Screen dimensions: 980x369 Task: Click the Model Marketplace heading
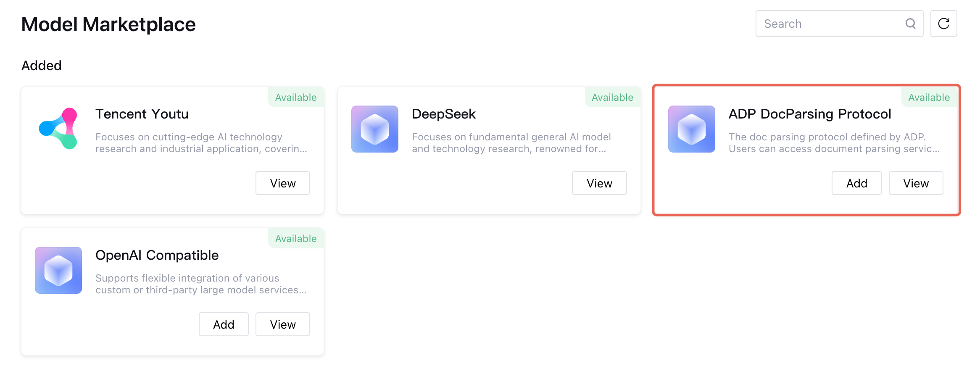(x=108, y=24)
